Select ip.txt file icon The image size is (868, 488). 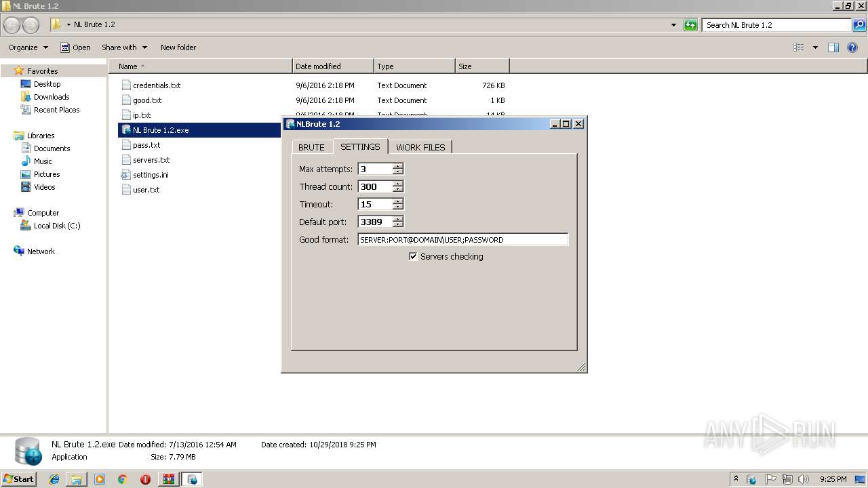[125, 115]
